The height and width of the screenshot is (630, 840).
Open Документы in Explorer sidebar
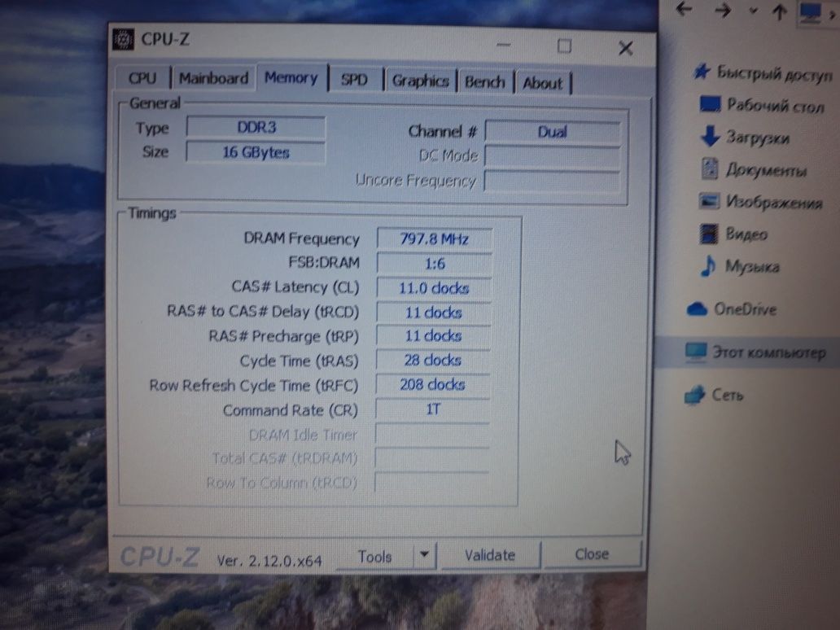point(766,170)
